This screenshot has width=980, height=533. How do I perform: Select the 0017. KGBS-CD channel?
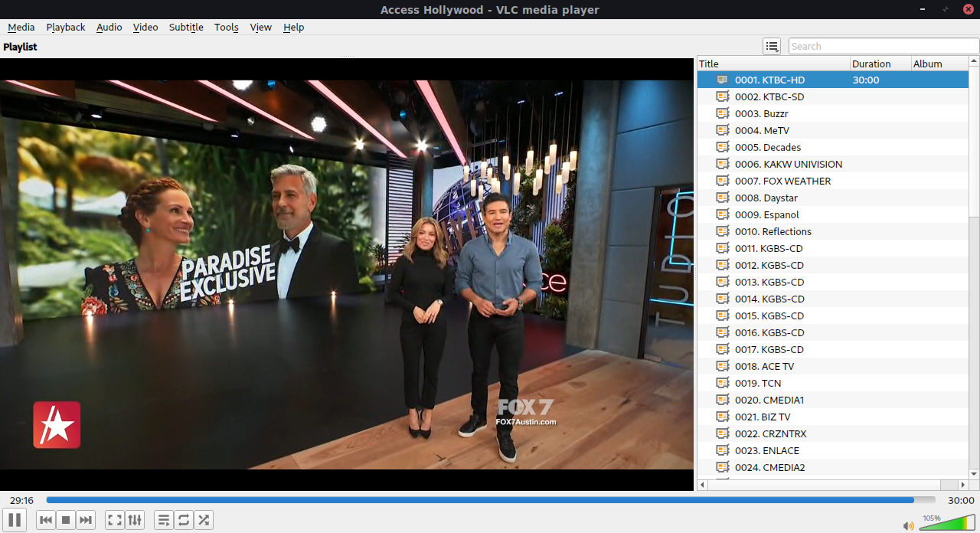coord(832,349)
